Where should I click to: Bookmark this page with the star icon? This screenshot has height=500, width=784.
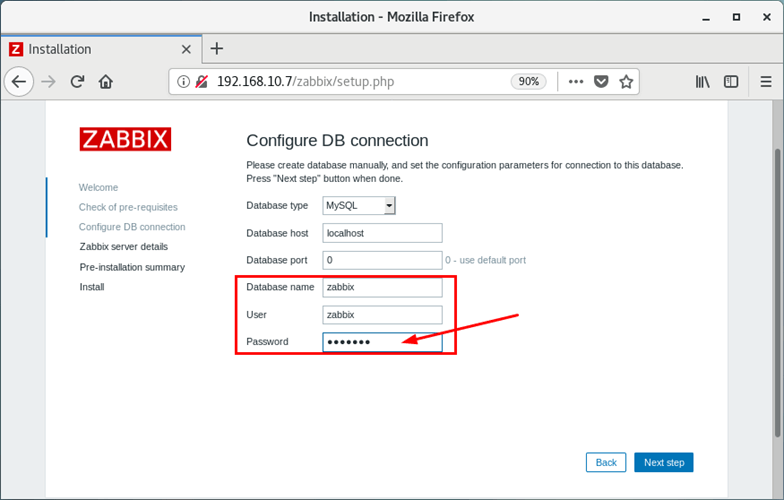tap(626, 82)
